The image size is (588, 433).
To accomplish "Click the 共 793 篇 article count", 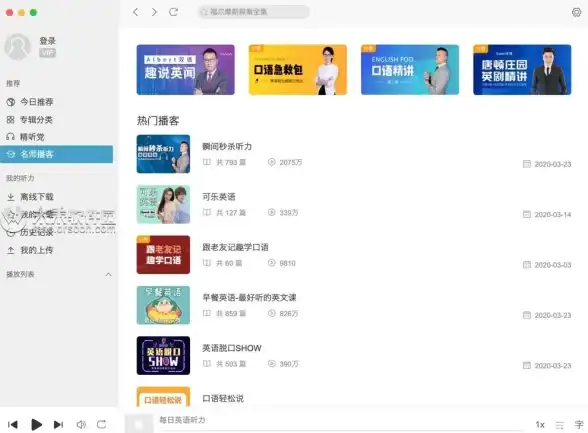I will (231, 162).
